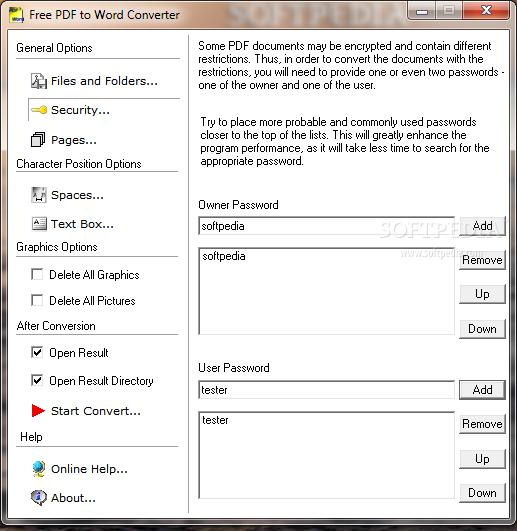Click the app icon in title bar
The image size is (517, 531).
(16, 15)
